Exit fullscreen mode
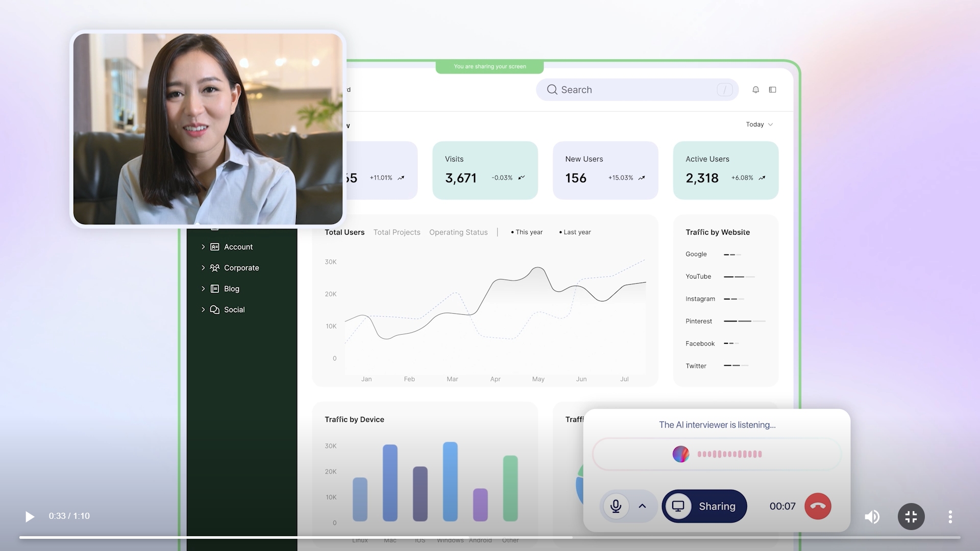Image resolution: width=980 pixels, height=551 pixels. click(x=911, y=517)
